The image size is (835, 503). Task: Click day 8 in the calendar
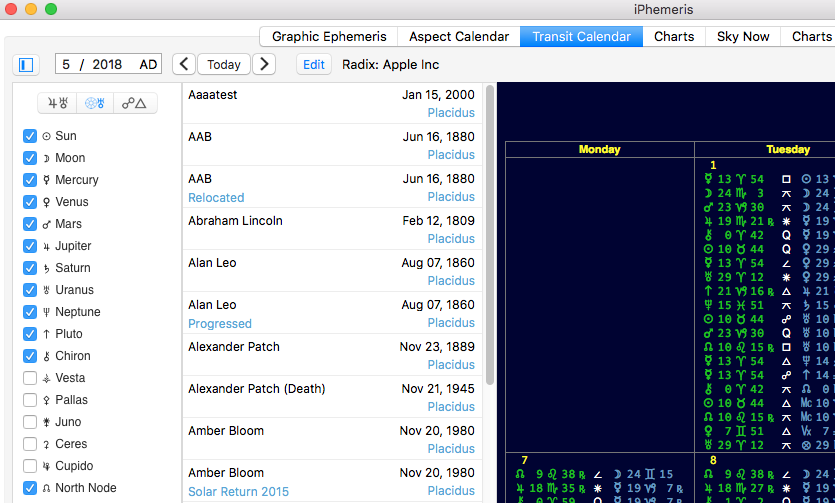click(713, 460)
